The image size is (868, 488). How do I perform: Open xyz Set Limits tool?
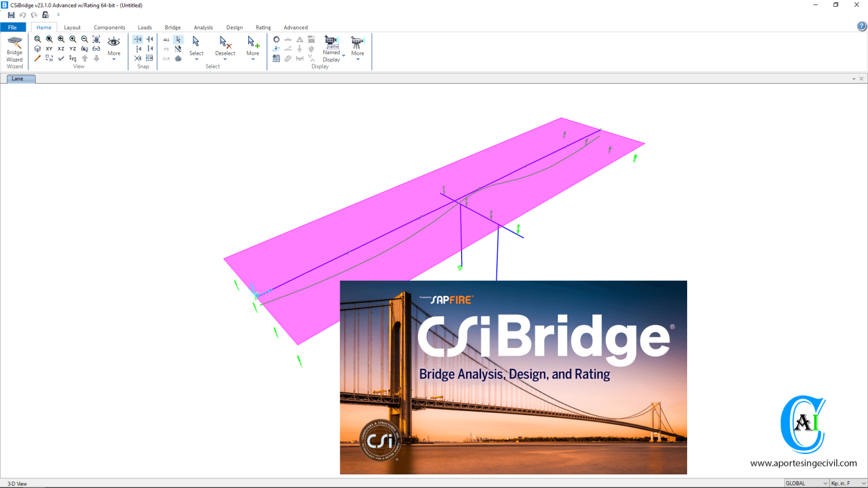click(73, 58)
